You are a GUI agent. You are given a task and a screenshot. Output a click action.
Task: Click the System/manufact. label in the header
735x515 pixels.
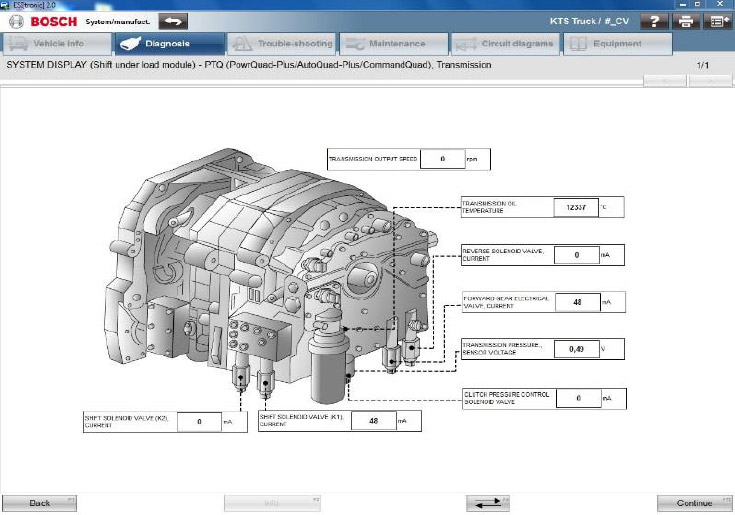point(118,22)
